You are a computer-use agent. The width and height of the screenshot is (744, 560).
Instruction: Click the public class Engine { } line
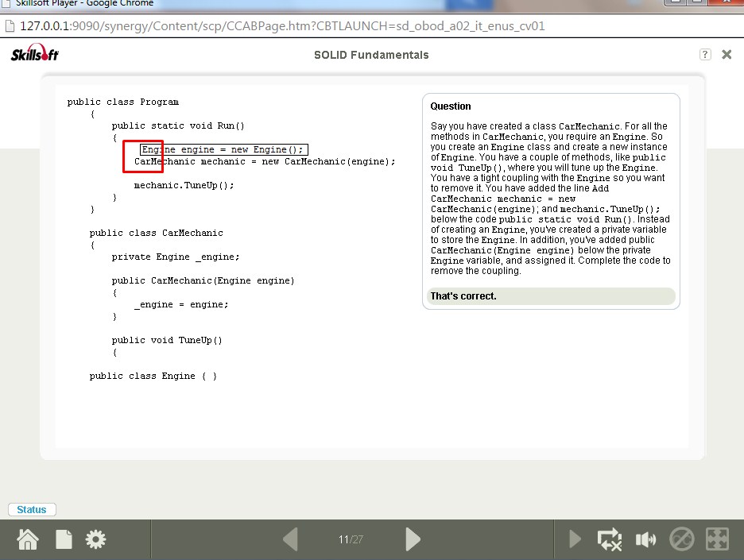point(153,376)
